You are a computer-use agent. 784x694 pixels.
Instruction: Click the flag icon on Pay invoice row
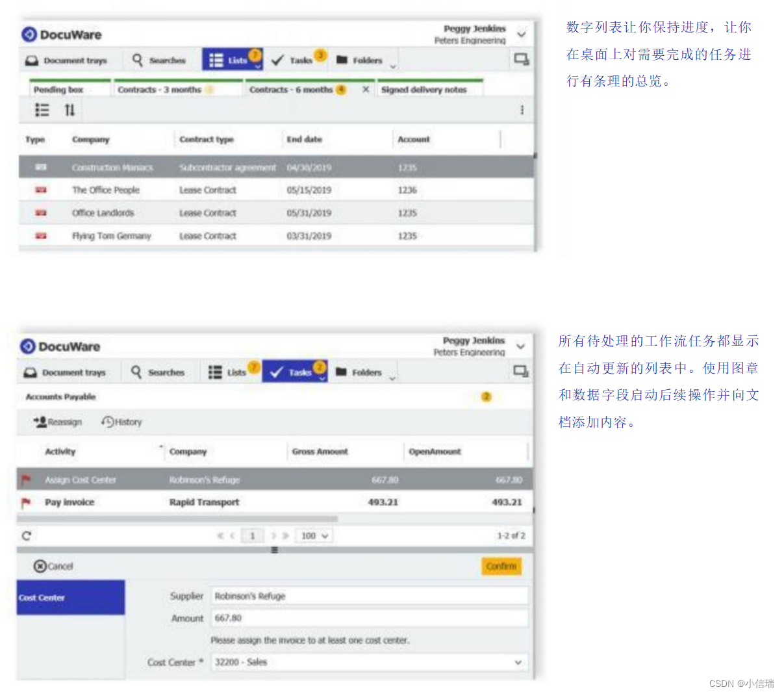tap(26, 502)
